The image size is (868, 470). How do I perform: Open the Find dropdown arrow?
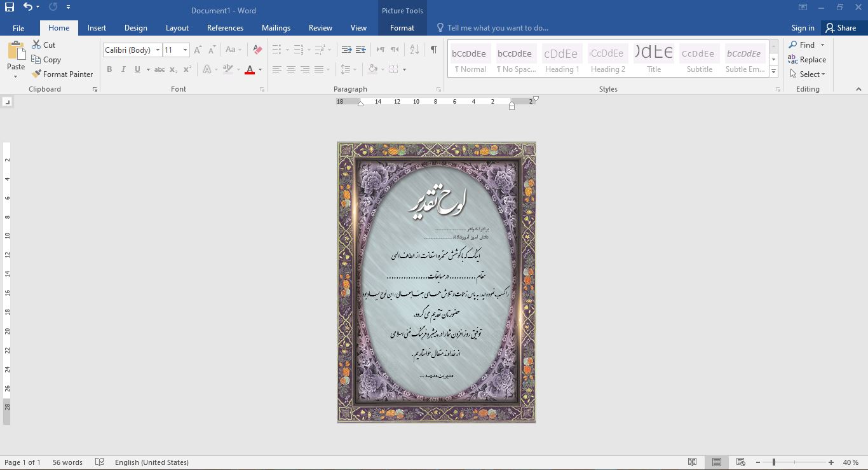click(x=822, y=45)
